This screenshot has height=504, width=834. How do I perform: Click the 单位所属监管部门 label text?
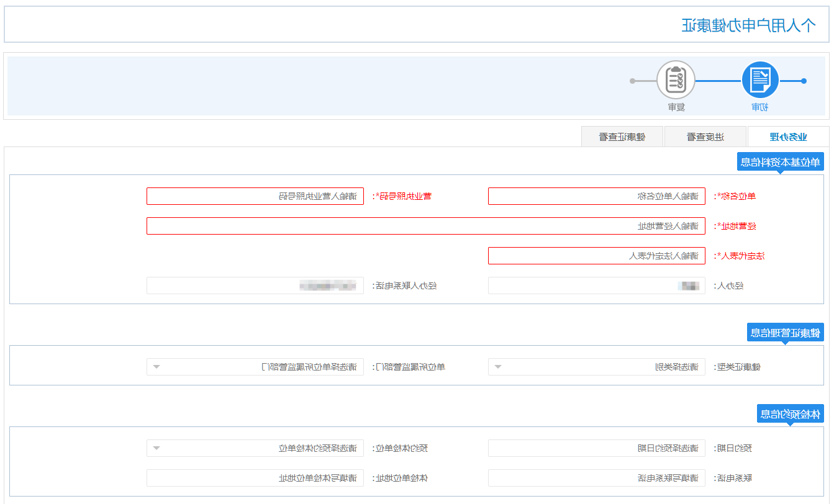tap(409, 367)
